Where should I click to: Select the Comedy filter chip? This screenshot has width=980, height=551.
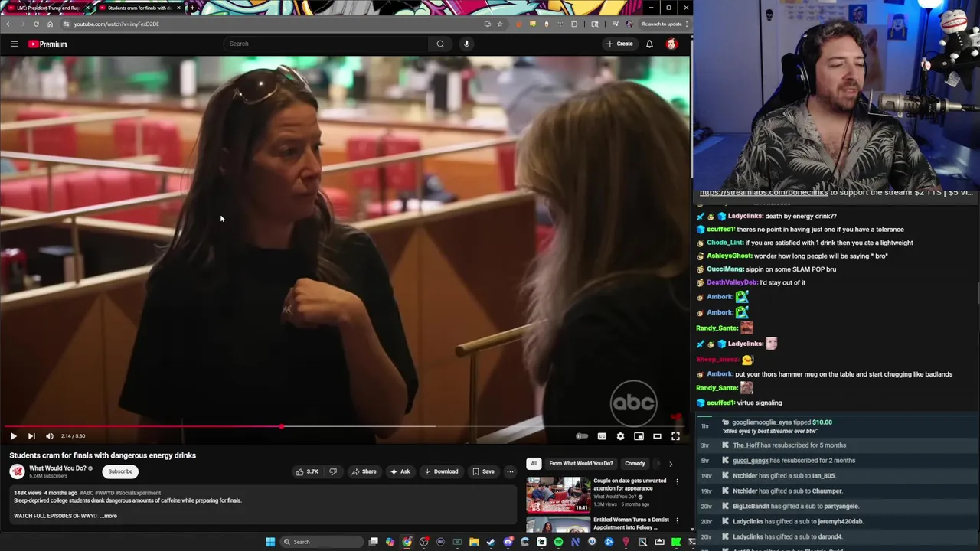[635, 463]
